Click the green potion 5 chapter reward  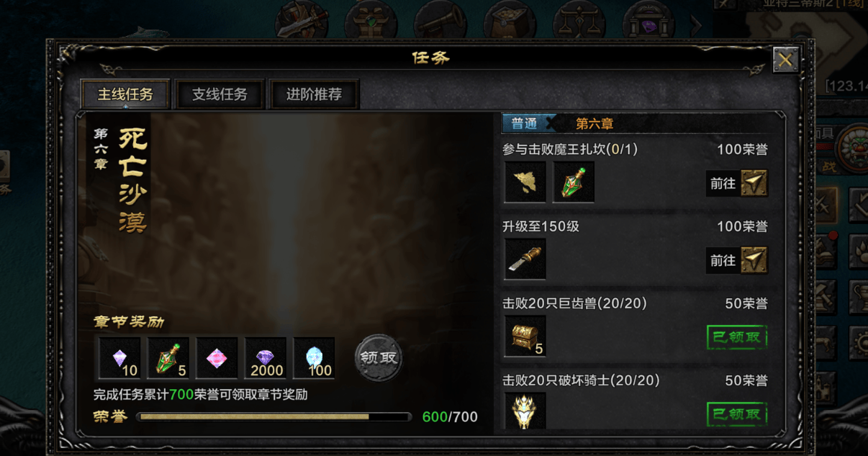(168, 358)
